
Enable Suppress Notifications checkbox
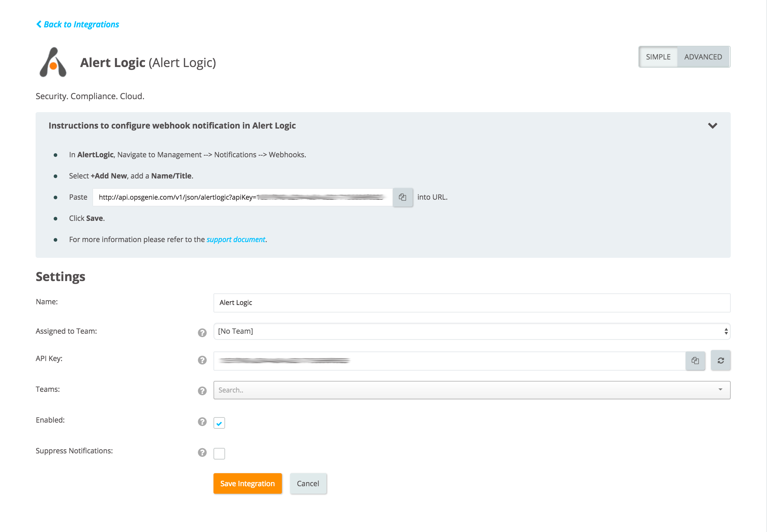point(219,454)
